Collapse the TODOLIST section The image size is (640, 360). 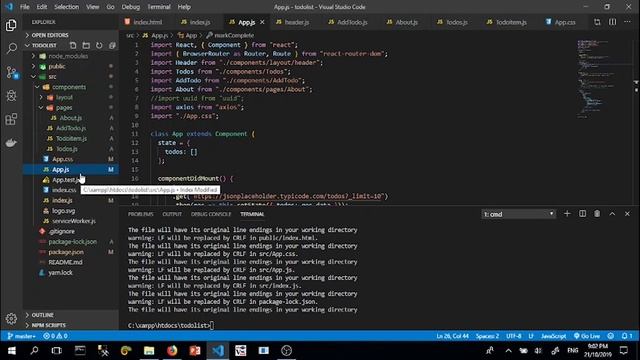(44, 45)
